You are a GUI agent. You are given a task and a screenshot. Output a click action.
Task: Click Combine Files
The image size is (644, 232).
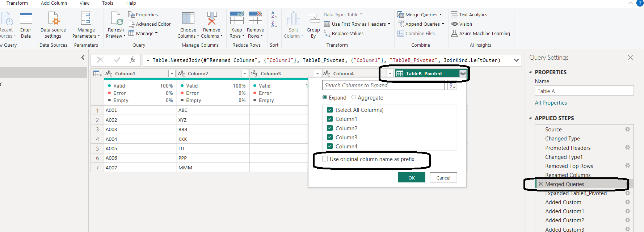416,33
